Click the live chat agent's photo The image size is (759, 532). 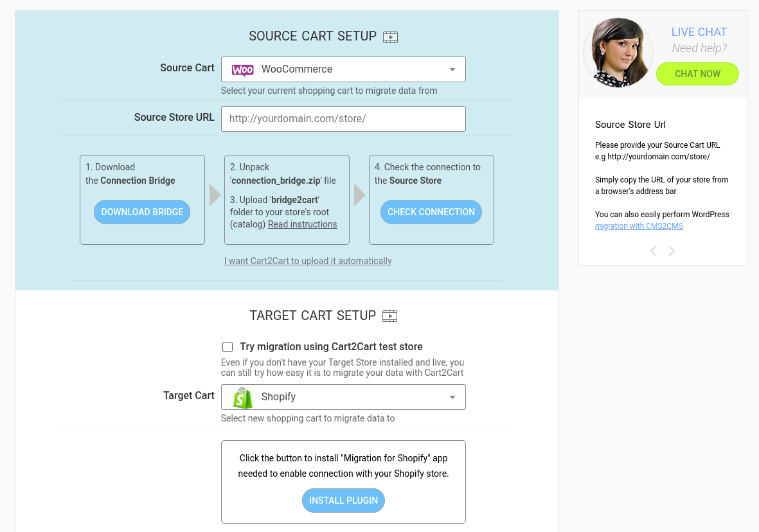pos(618,52)
